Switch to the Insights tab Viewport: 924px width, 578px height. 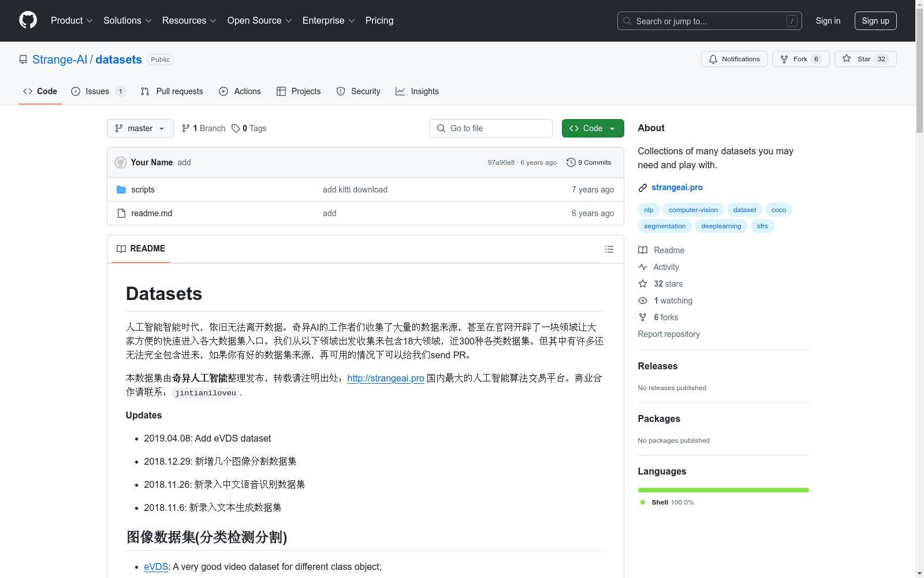417,91
